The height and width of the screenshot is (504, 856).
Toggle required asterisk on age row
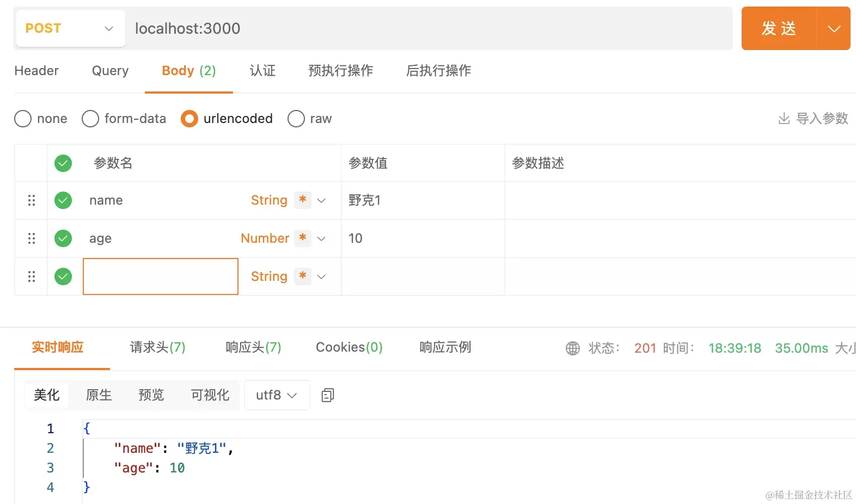[x=303, y=238]
